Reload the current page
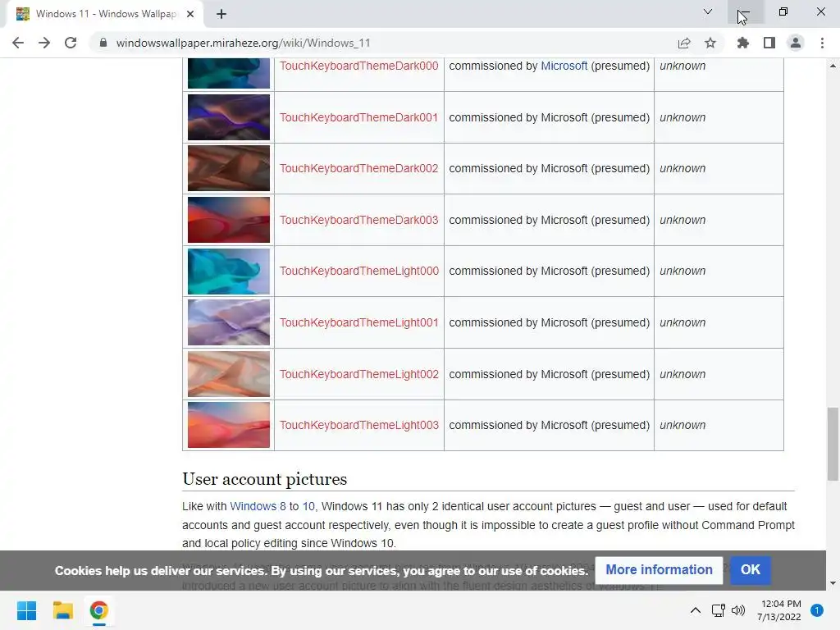840x630 pixels. (x=71, y=43)
